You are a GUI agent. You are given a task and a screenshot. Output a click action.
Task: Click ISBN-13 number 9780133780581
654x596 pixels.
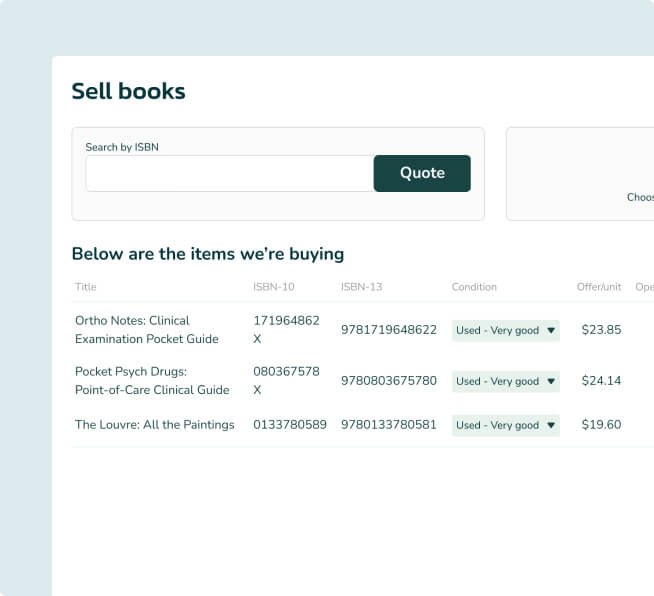click(x=388, y=425)
